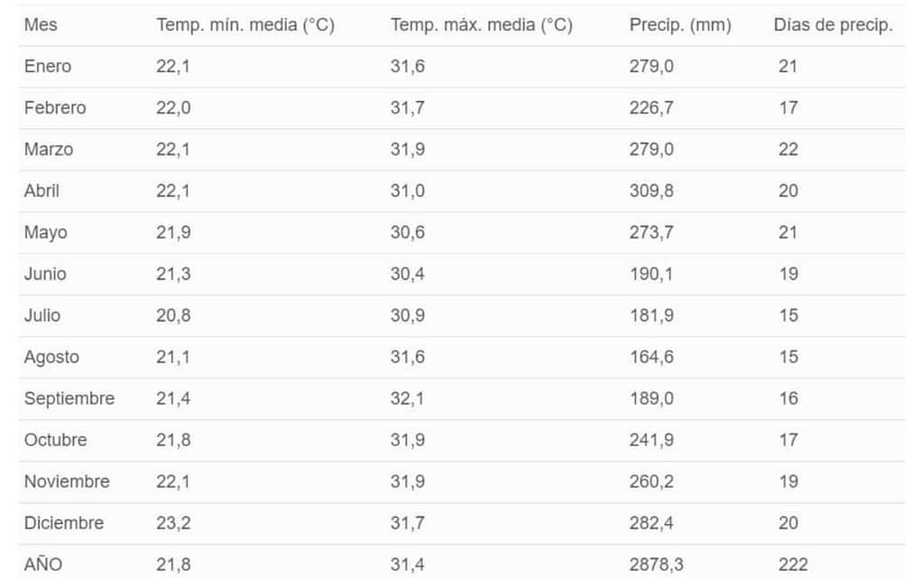The width and height of the screenshot is (924, 578).
Task: Click Junio's max temperature value 30,4
Action: (407, 275)
